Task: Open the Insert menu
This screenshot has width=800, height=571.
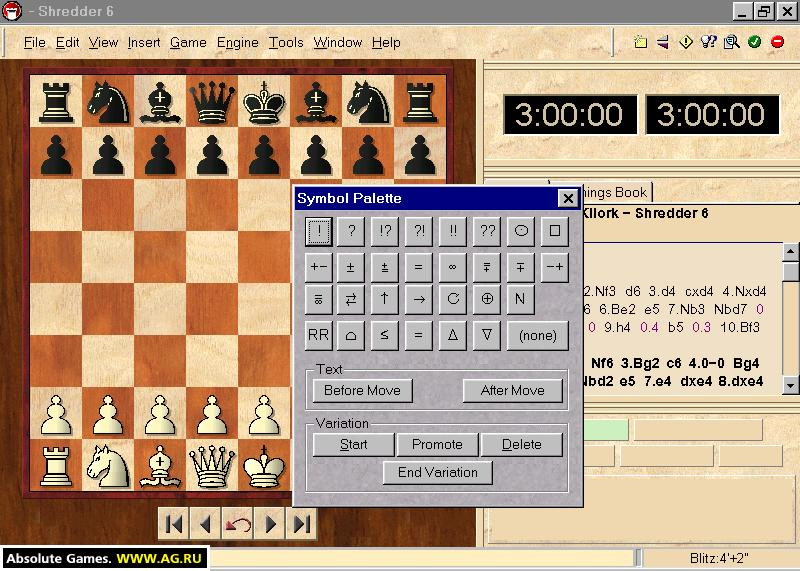Action: 144,42
